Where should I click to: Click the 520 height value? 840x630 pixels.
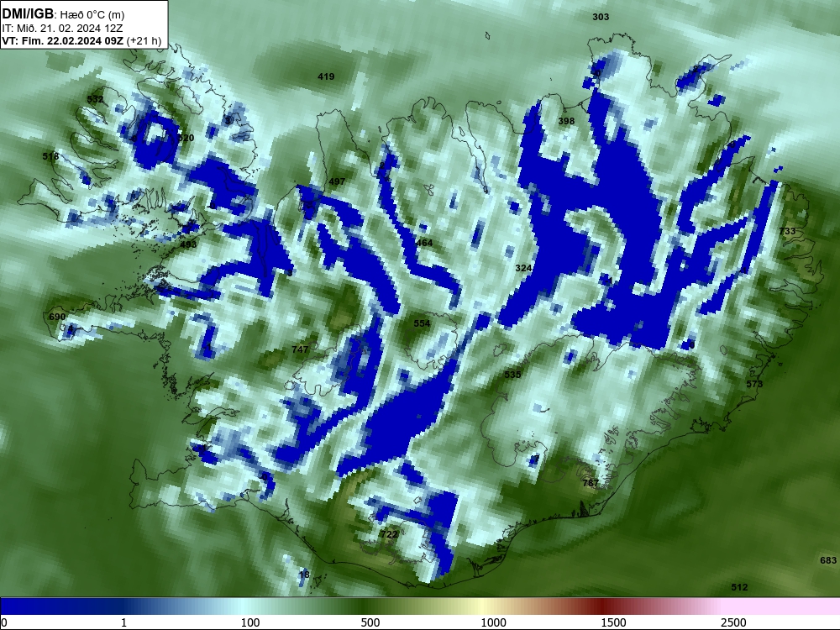186,139
